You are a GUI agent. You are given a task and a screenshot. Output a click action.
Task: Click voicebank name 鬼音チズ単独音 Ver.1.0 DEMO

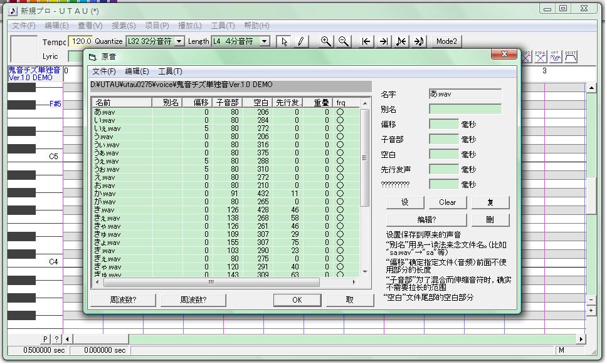(34, 73)
